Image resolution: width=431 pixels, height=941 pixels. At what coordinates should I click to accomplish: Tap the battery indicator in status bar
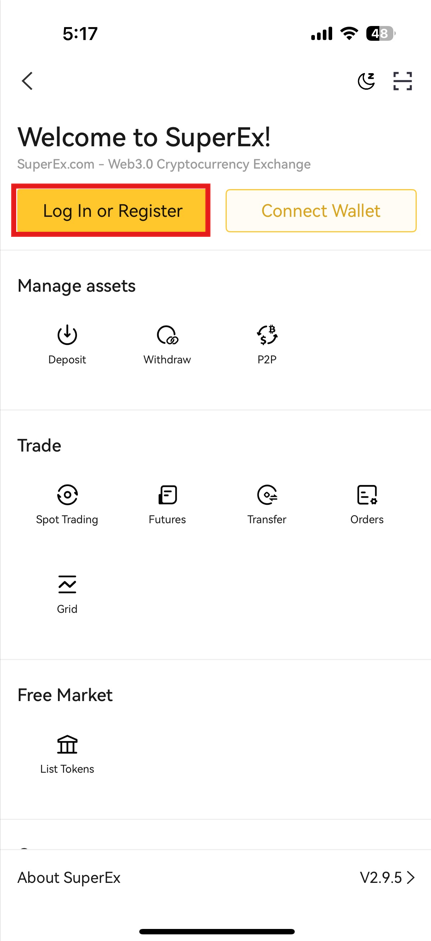pos(381,34)
